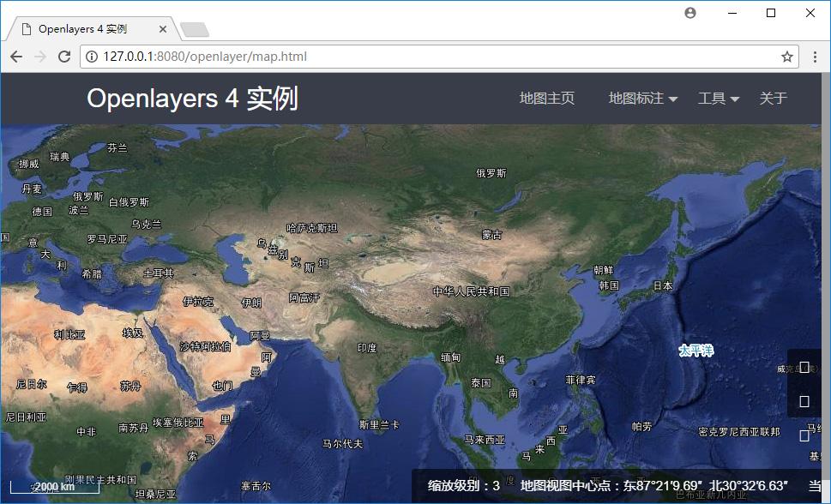Click the 菲律宾 map label
The image size is (831, 504).
pos(581,380)
